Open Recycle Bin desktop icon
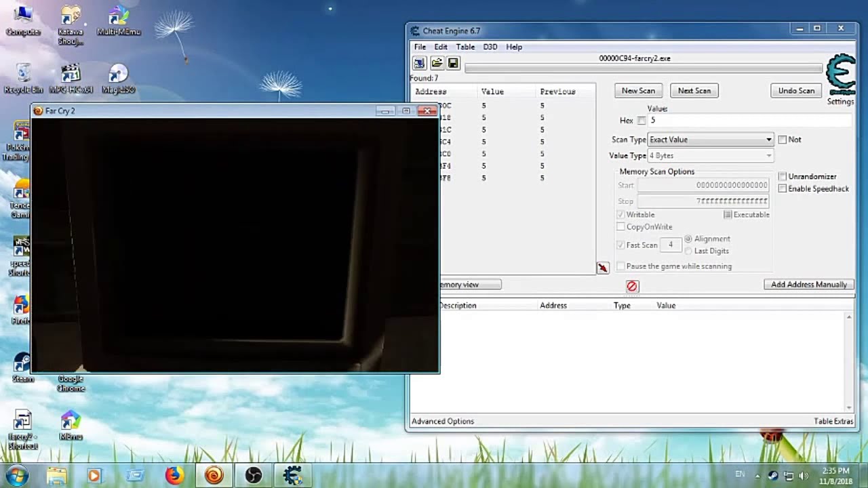The height and width of the screenshot is (488, 868). pyautogui.click(x=23, y=79)
